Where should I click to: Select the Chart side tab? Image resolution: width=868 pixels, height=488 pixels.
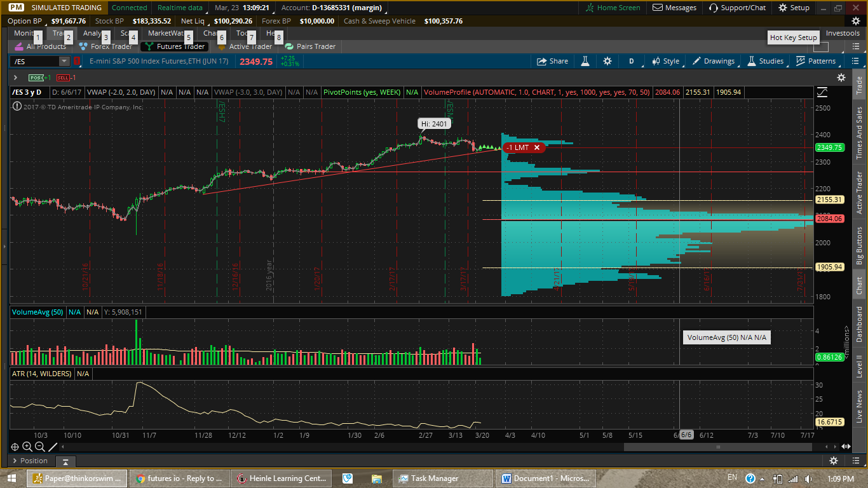click(x=860, y=286)
